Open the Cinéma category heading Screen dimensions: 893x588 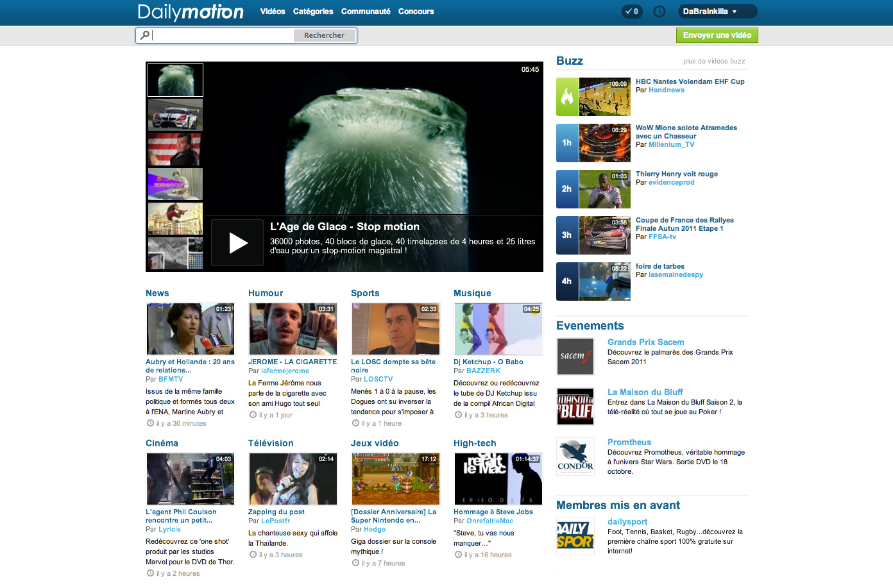[x=162, y=443]
